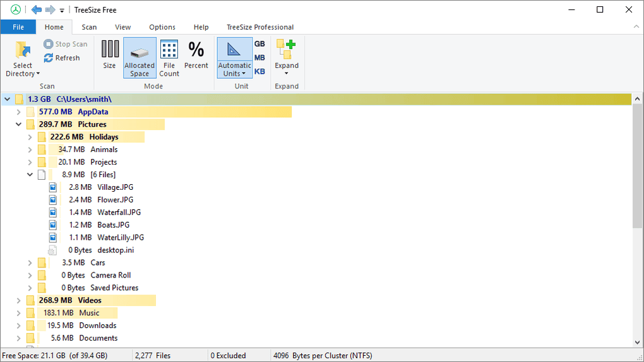Expand the Videos folder
Image resolution: width=644 pixels, height=362 pixels.
(x=18, y=300)
